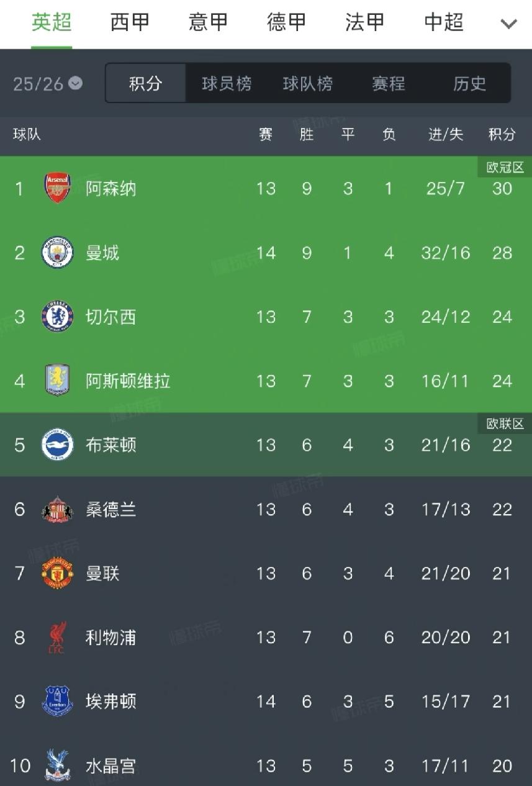Open the 中超 league tab

coord(444,23)
